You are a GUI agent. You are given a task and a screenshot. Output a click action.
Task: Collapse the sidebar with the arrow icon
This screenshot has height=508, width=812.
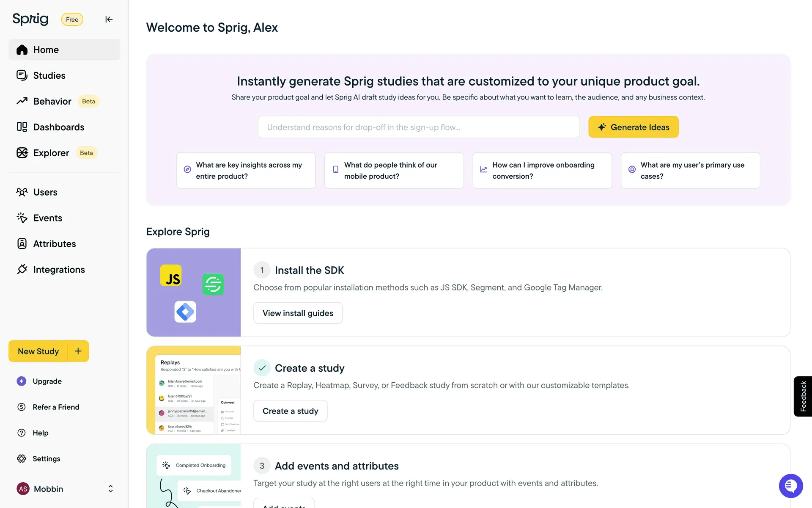(x=109, y=19)
